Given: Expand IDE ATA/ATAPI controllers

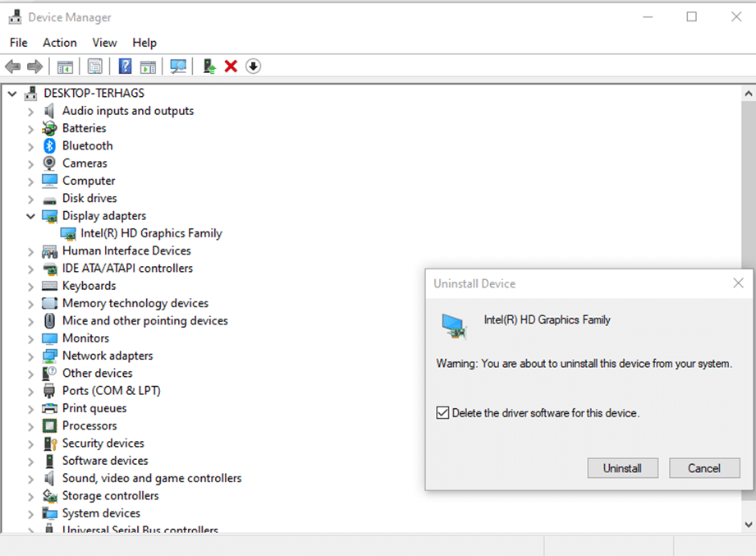Looking at the screenshot, I should 31,269.
